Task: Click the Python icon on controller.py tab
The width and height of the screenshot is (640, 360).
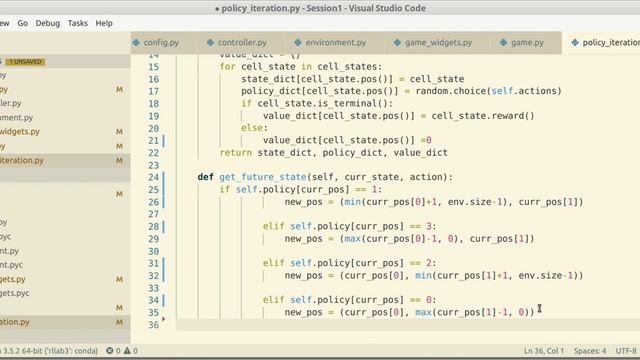Action: tap(210, 42)
